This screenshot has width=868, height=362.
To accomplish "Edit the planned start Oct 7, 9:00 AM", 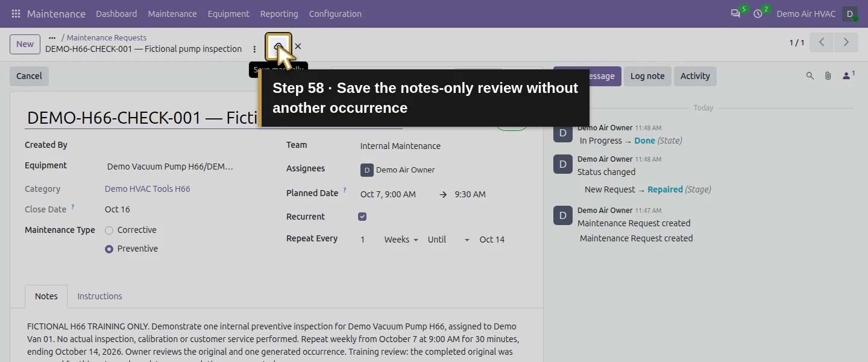I will 388,194.
